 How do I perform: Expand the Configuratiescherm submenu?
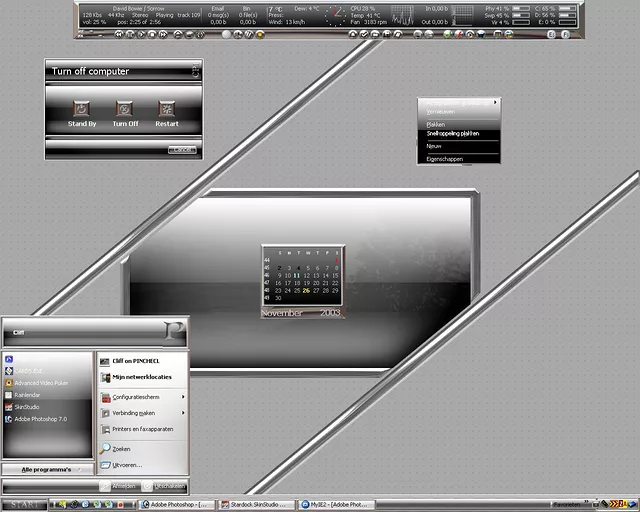tap(140, 397)
